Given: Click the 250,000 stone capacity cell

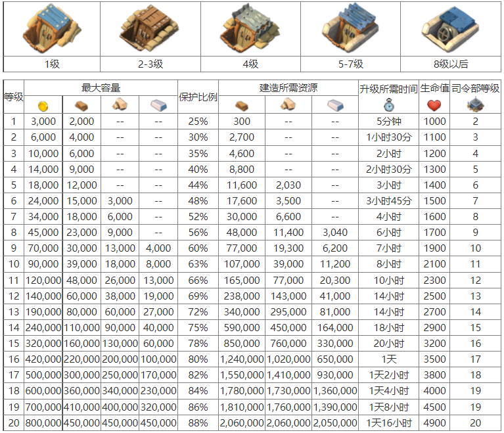Looking at the screenshot, I should [120, 375].
